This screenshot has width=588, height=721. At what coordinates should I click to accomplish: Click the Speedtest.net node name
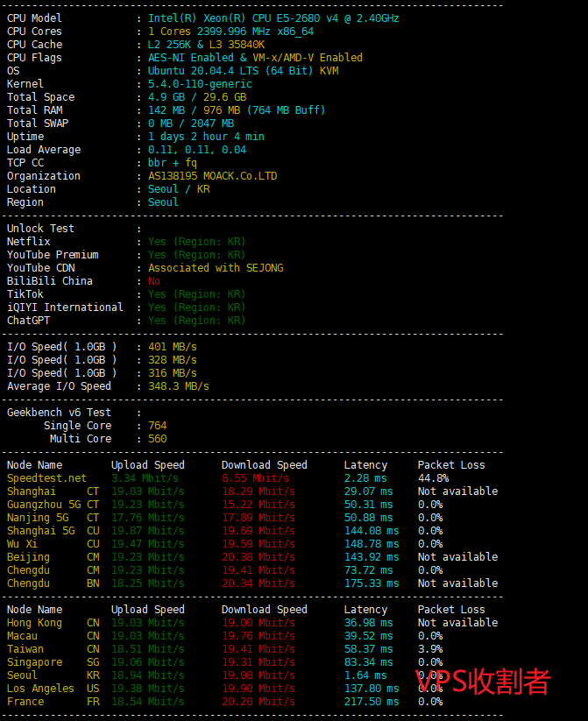pyautogui.click(x=47, y=478)
